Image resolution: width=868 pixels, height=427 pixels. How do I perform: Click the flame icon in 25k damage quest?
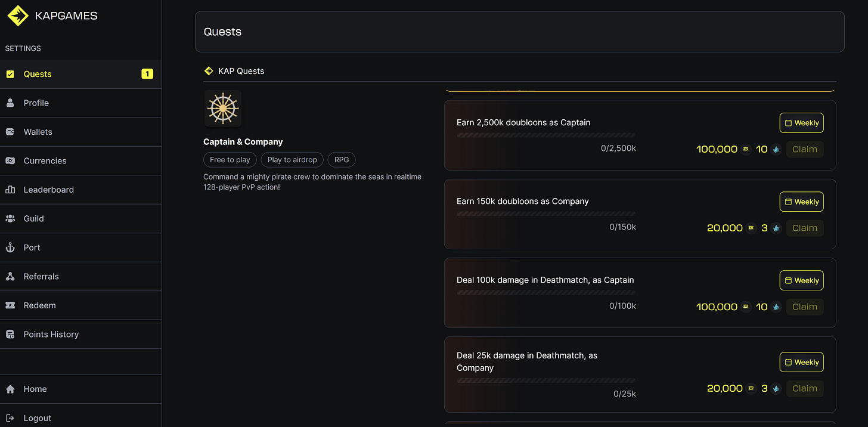[x=776, y=388]
